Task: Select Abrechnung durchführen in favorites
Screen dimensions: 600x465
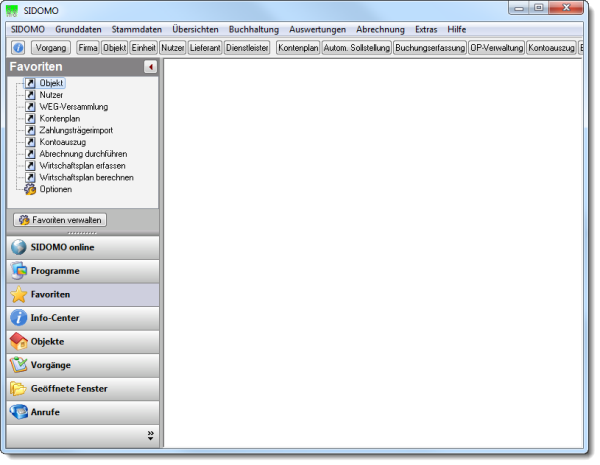Action: click(83, 154)
